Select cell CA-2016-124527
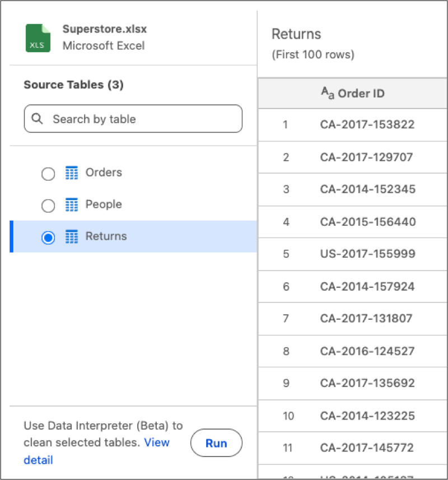The height and width of the screenshot is (480, 448). (367, 351)
